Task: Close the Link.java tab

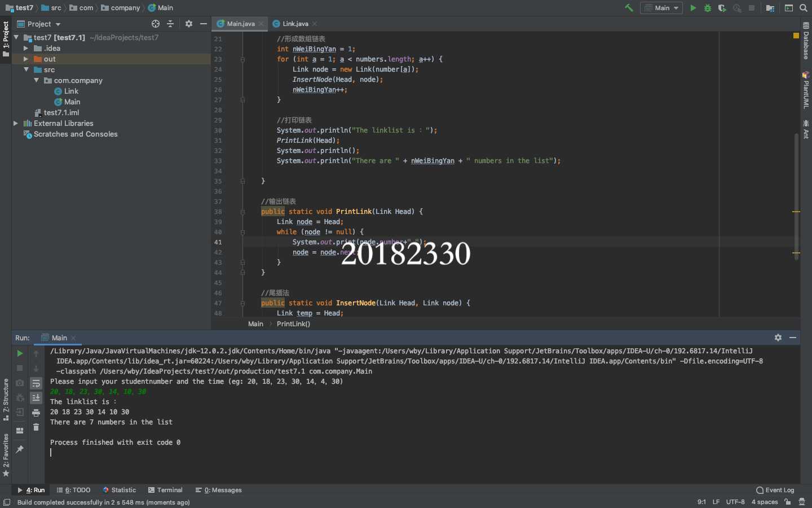Action: [315, 24]
